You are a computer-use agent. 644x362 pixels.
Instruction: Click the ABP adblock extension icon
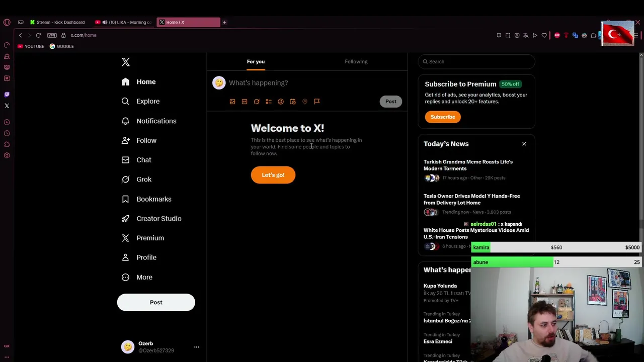coord(557,35)
